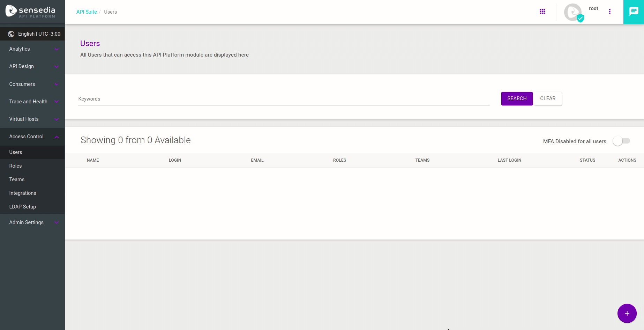Screen dimensions: 644x330
Task: Open the chat message icon
Action: (634, 12)
